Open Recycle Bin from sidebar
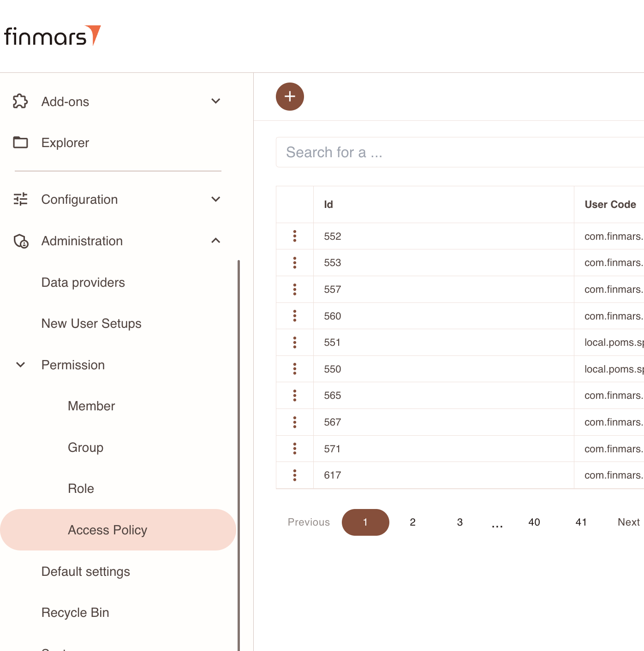The image size is (644, 651). pos(75,612)
